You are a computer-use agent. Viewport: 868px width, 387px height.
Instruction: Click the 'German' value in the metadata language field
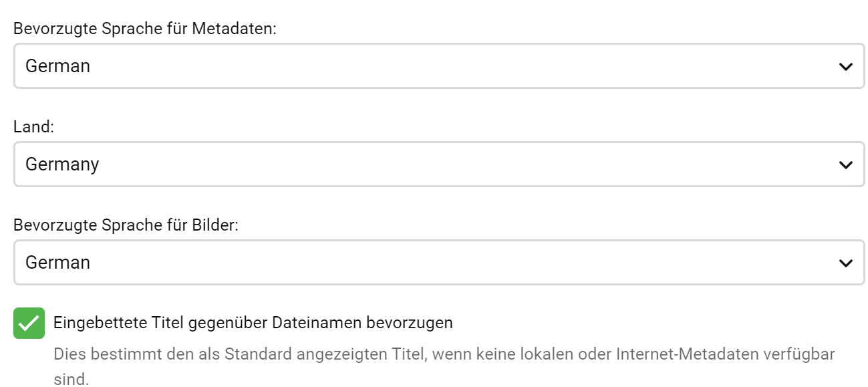pyautogui.click(x=57, y=66)
